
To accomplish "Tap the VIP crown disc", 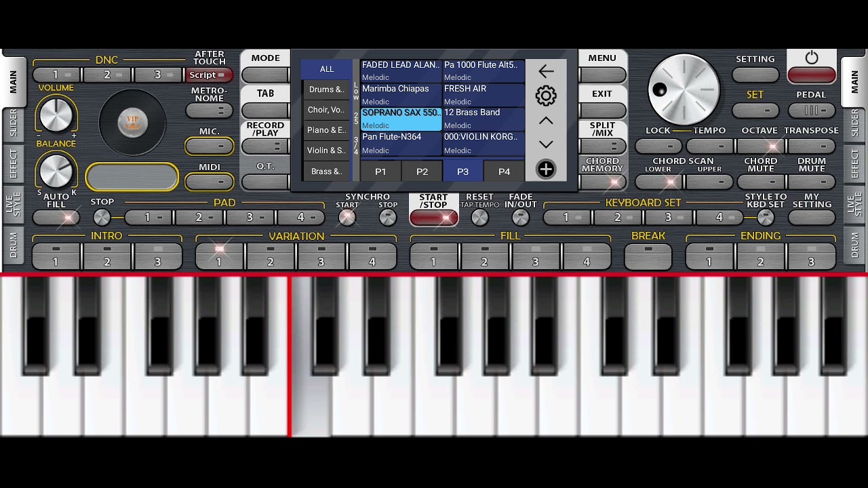I will 132,123.
